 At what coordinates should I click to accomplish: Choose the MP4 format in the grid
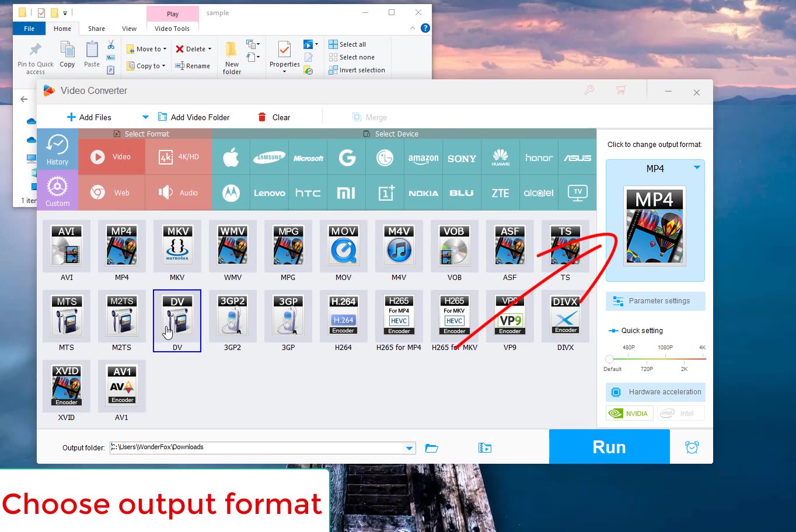[x=121, y=246]
